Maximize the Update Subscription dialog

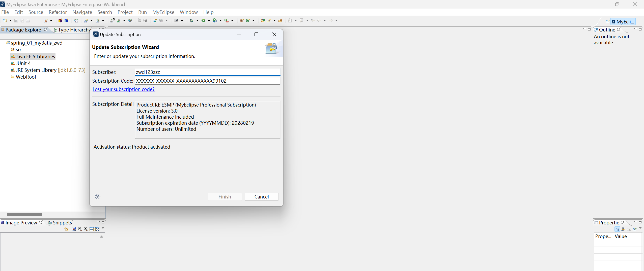256,35
